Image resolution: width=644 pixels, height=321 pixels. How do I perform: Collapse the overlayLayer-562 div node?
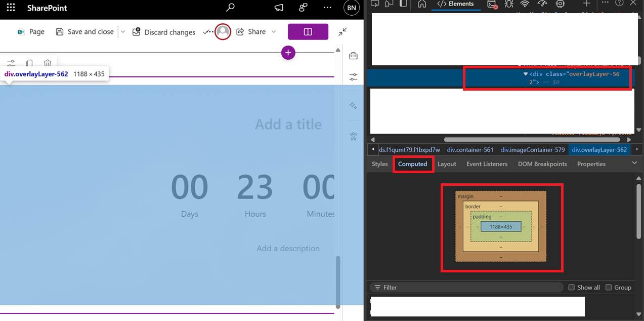525,74
